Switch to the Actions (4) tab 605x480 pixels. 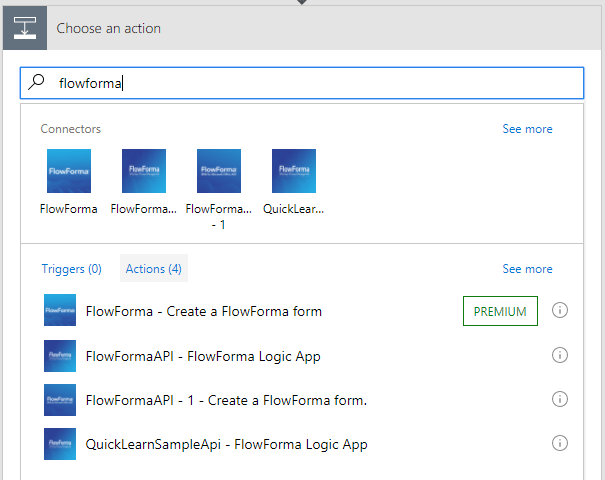[x=154, y=268]
